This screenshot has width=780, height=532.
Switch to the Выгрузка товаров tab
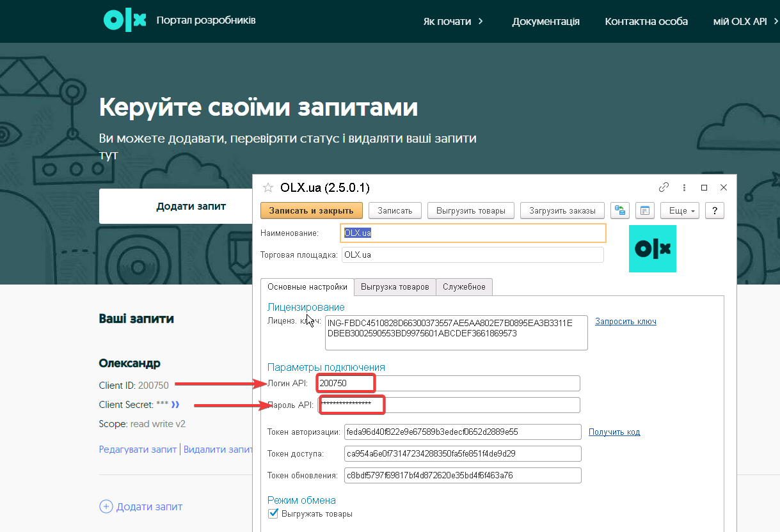click(395, 286)
